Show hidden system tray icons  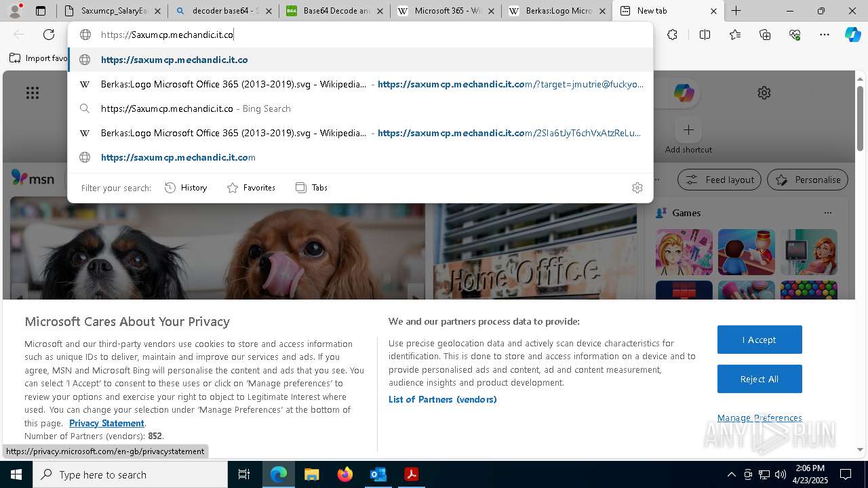click(731, 474)
